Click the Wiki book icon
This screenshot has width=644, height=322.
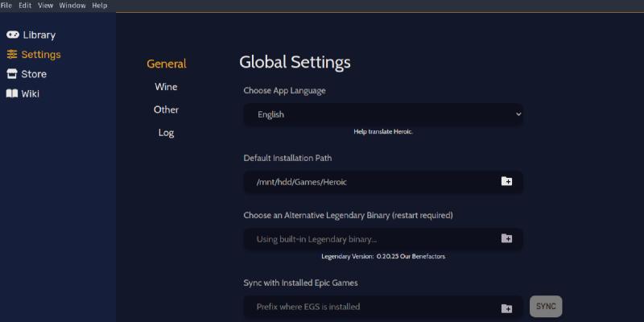pyautogui.click(x=12, y=93)
